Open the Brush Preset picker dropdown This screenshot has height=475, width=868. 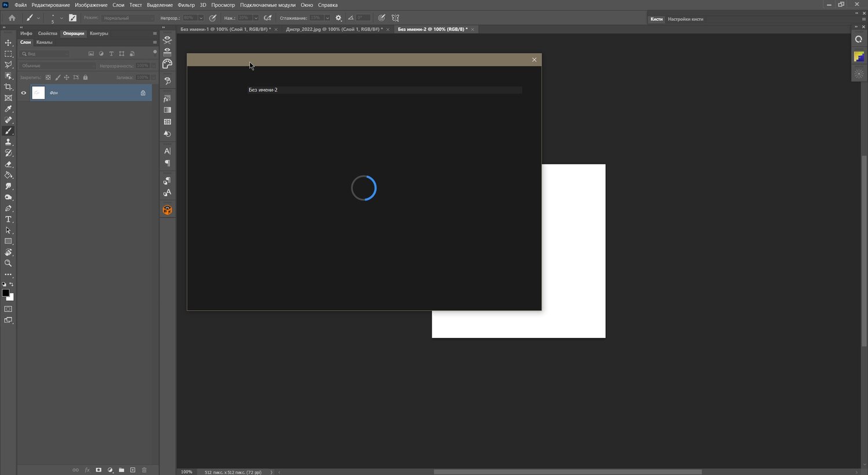[61, 18]
